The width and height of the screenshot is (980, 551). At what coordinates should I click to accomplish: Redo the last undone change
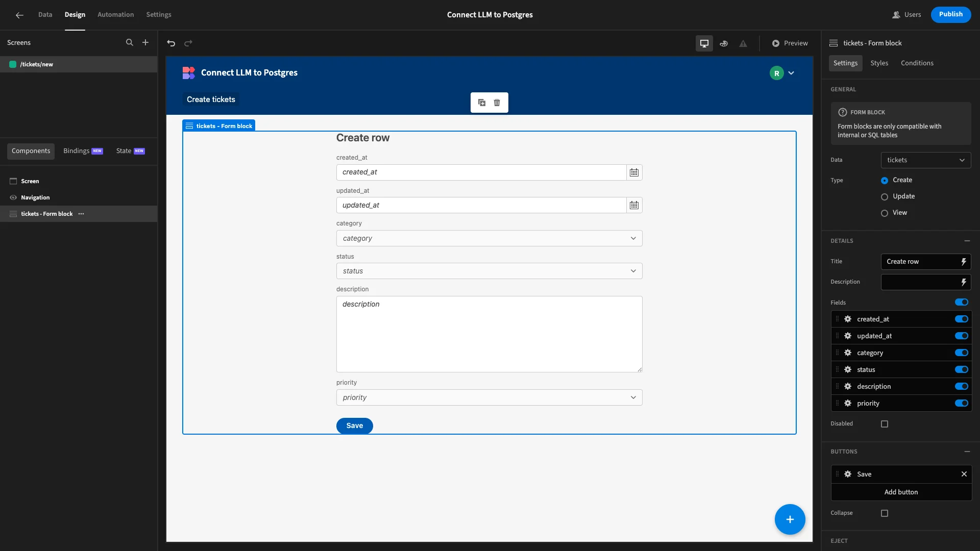point(188,43)
